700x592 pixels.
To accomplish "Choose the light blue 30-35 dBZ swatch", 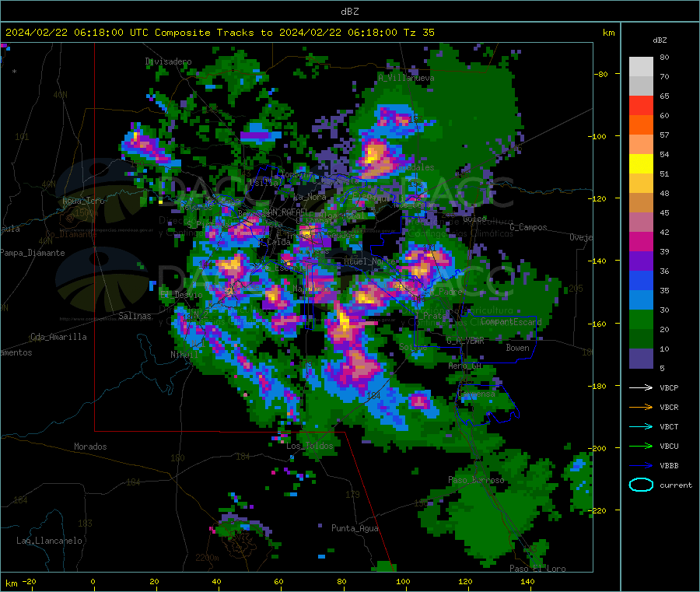I will 641,300.
